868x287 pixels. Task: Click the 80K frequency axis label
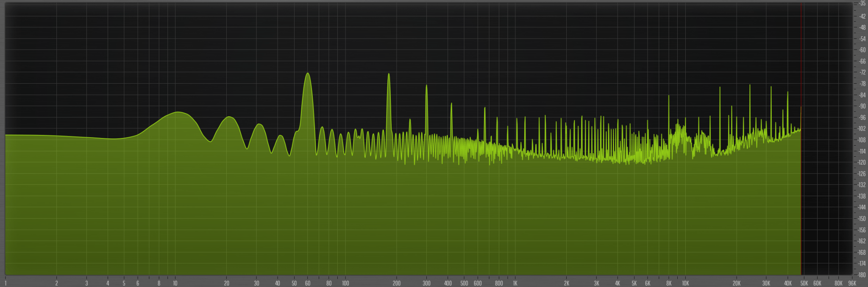[x=838, y=283]
